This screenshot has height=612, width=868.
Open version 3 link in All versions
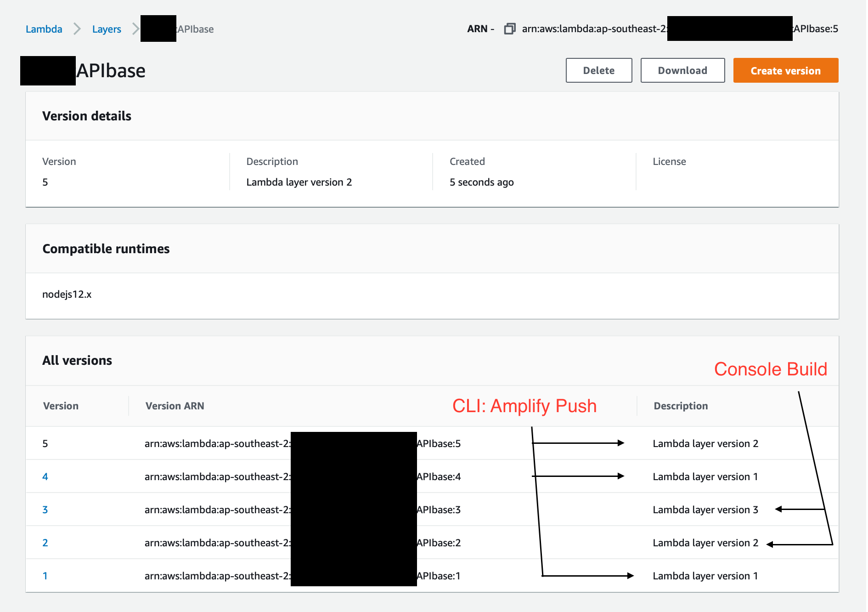pos(45,510)
